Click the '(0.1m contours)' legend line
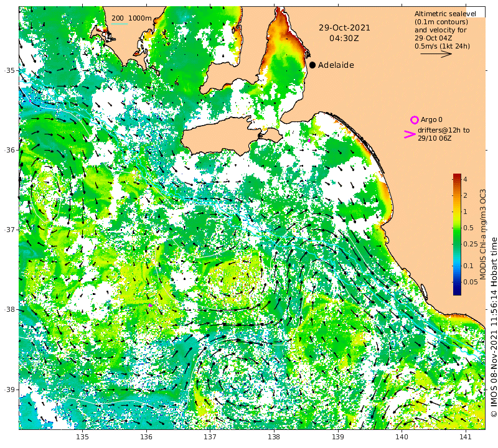The width and height of the screenshot is (498, 448). 441,22
